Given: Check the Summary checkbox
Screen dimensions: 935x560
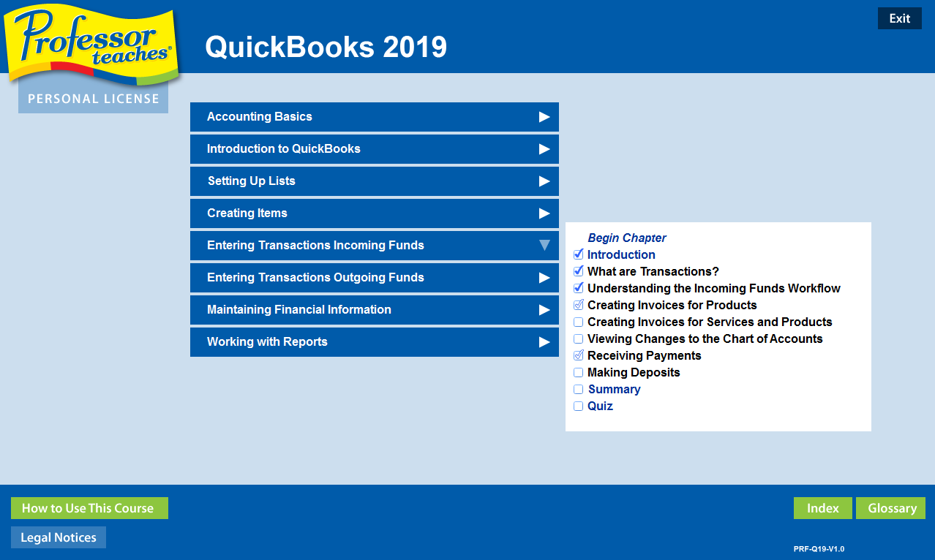Looking at the screenshot, I should (579, 389).
